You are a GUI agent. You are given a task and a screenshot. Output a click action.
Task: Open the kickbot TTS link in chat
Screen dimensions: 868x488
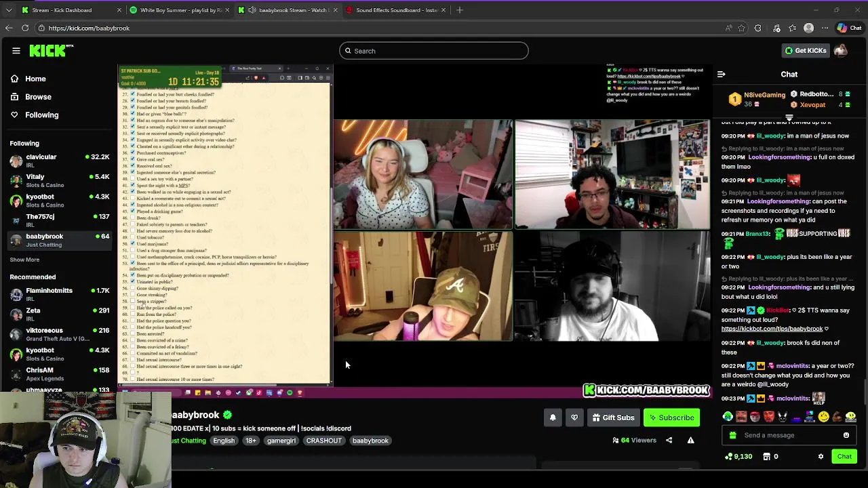(772, 329)
